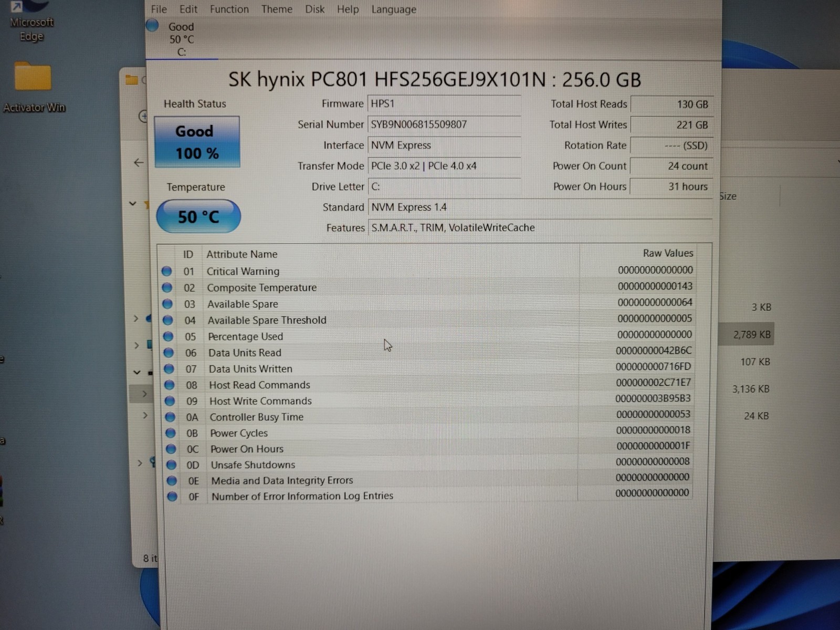Select raw value 000000003B95B3

coord(653,398)
